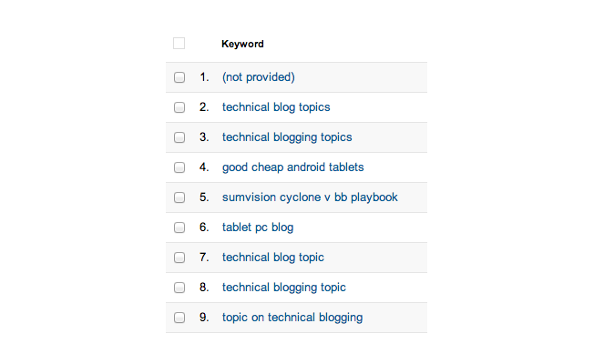Sort by the Keyword column header
The height and width of the screenshot is (364, 594).
pyautogui.click(x=242, y=44)
